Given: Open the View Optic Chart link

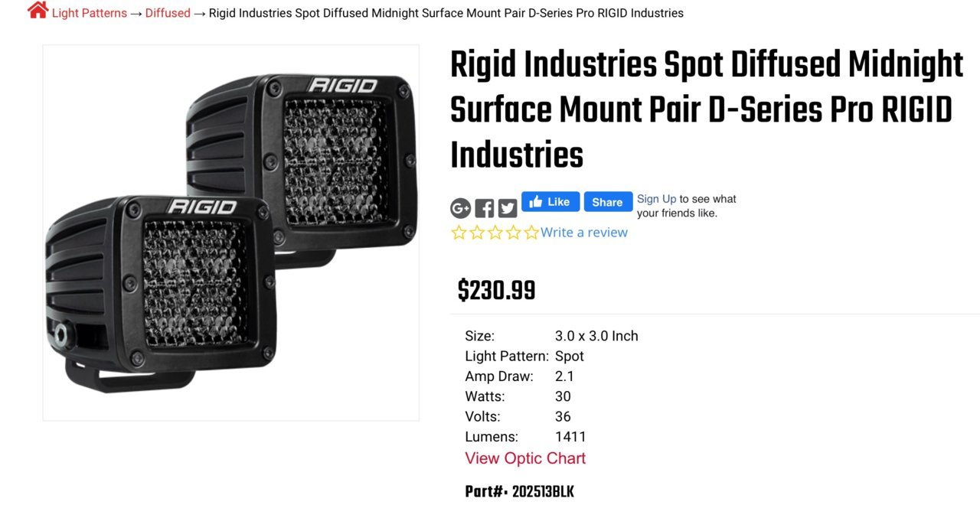Looking at the screenshot, I should pyautogui.click(x=525, y=458).
